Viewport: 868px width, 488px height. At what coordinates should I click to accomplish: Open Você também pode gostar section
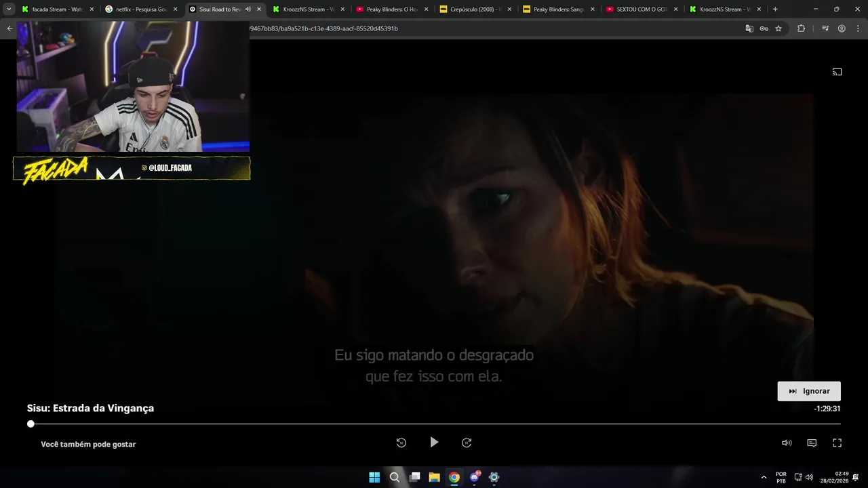88,444
